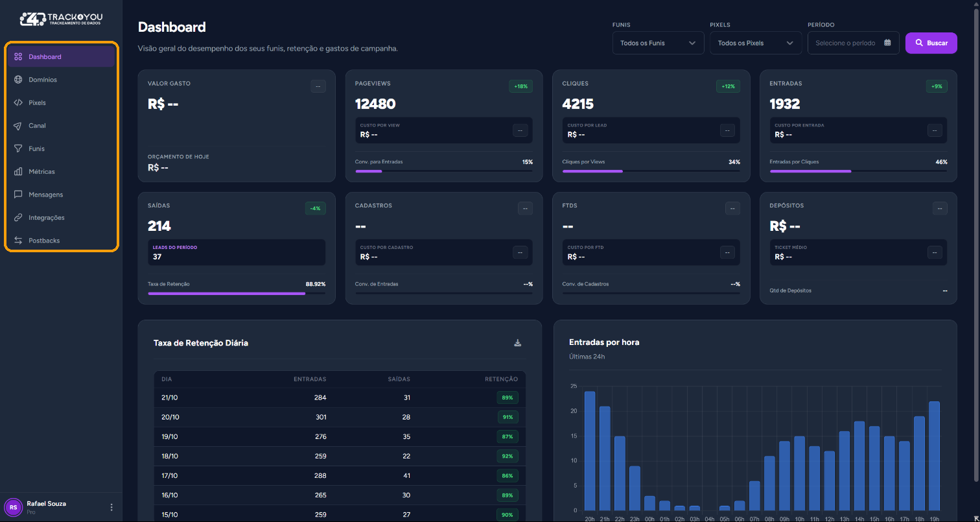Click the 92% retention badge for 18/10
Screen dimensions: 980x522
[x=507, y=457]
